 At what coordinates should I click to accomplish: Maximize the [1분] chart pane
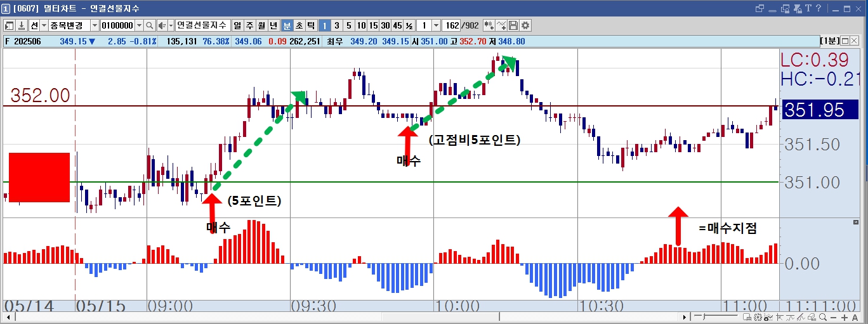845,40
